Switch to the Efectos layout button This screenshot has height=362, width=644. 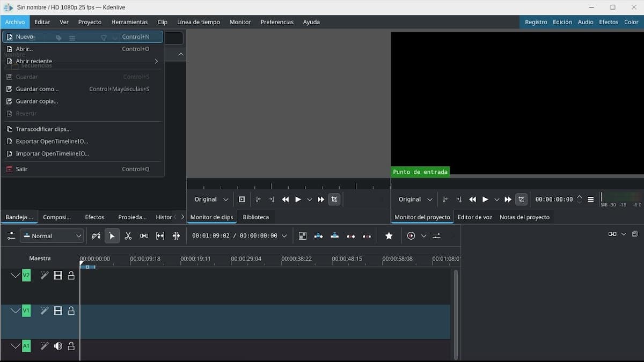(x=609, y=22)
